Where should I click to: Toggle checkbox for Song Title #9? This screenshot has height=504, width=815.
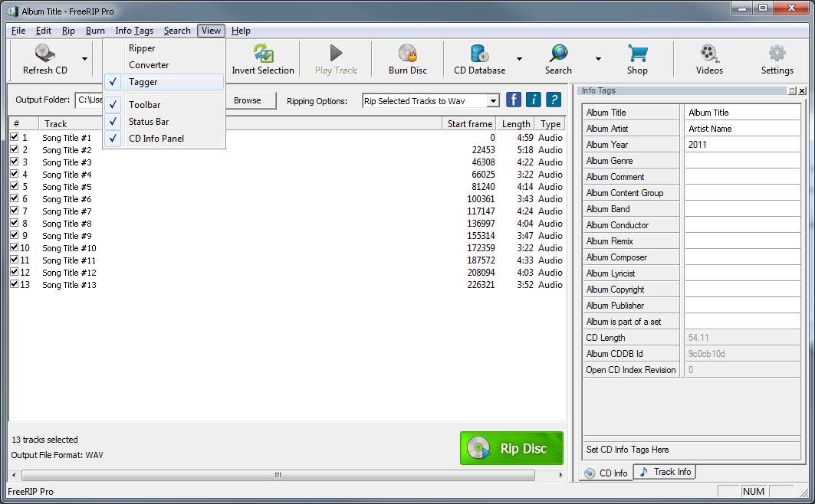pyautogui.click(x=15, y=235)
